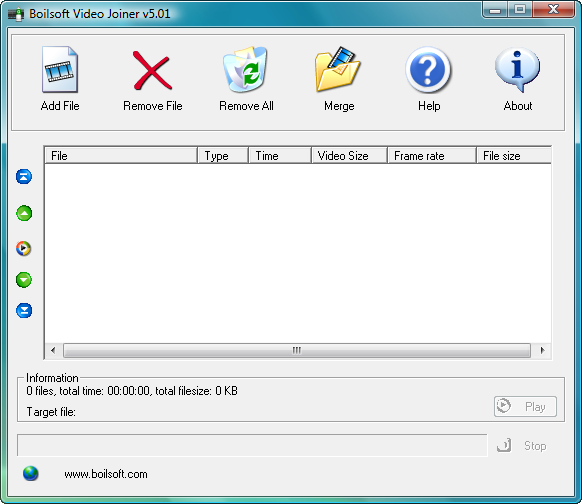Move selected file down one position
The height and width of the screenshot is (504, 582).
(x=24, y=280)
